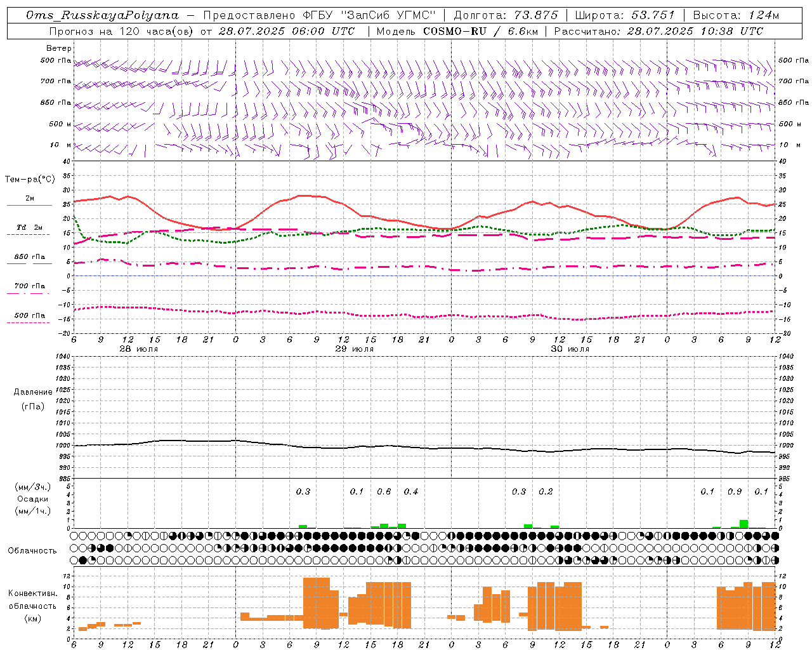Click the Давление pressure panel label

pos(33,392)
